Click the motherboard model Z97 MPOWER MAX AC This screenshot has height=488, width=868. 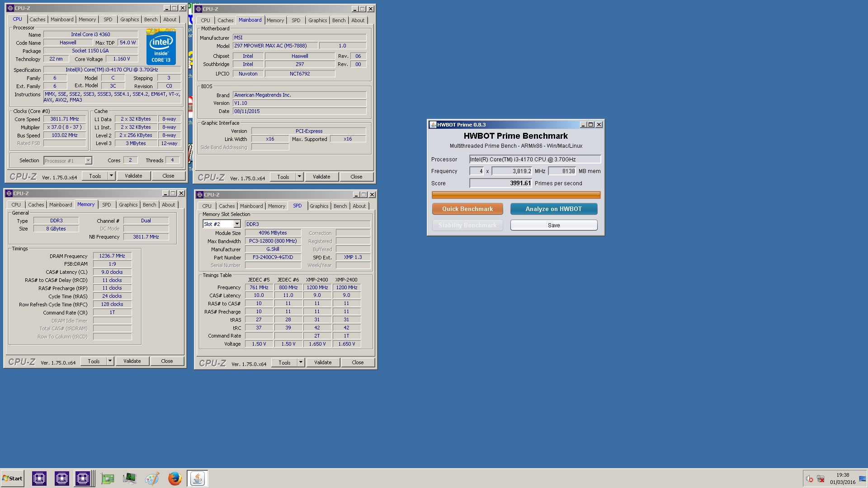click(x=275, y=46)
